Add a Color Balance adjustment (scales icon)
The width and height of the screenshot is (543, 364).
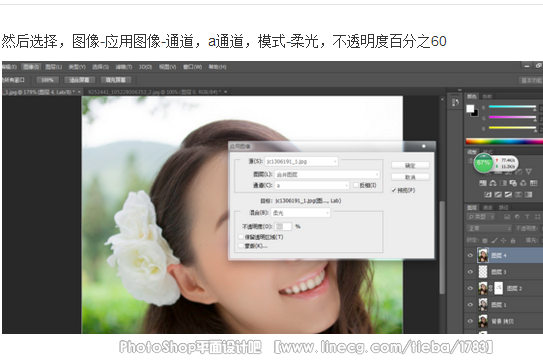493,183
